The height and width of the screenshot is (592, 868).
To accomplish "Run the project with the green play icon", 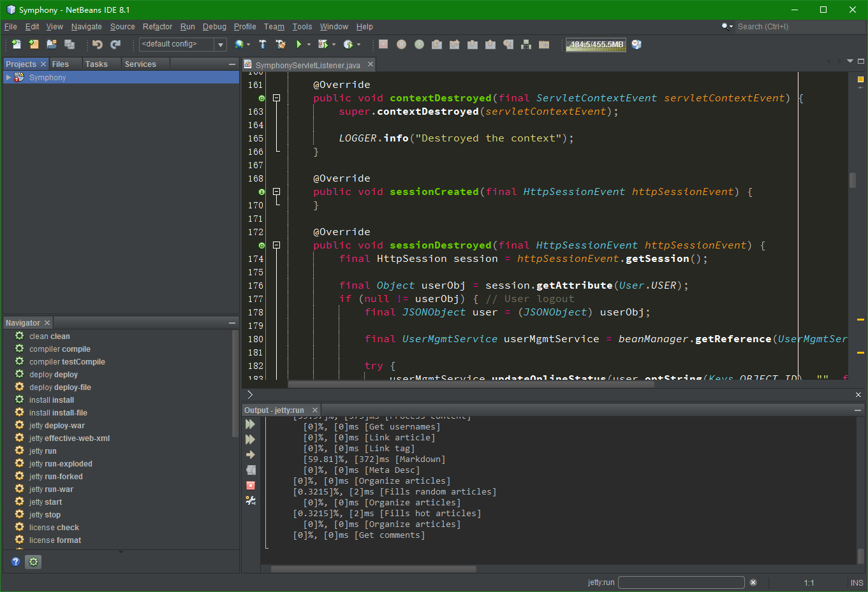I will (298, 44).
